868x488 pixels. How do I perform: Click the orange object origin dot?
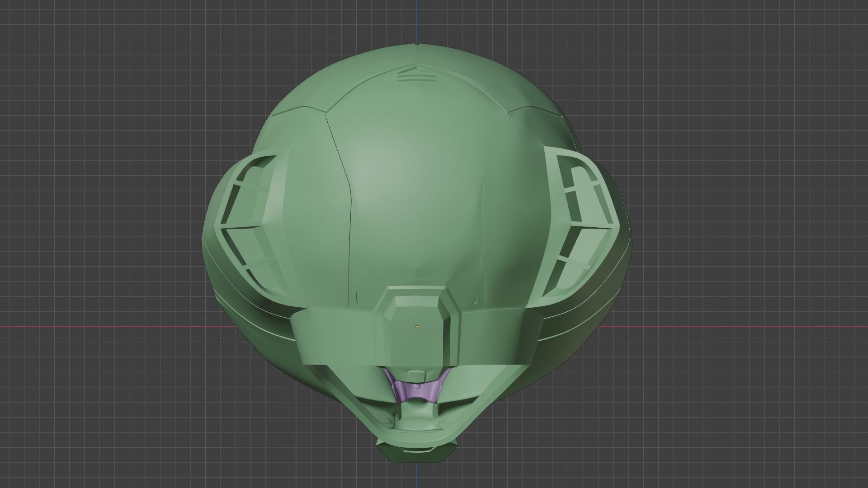pos(417,327)
